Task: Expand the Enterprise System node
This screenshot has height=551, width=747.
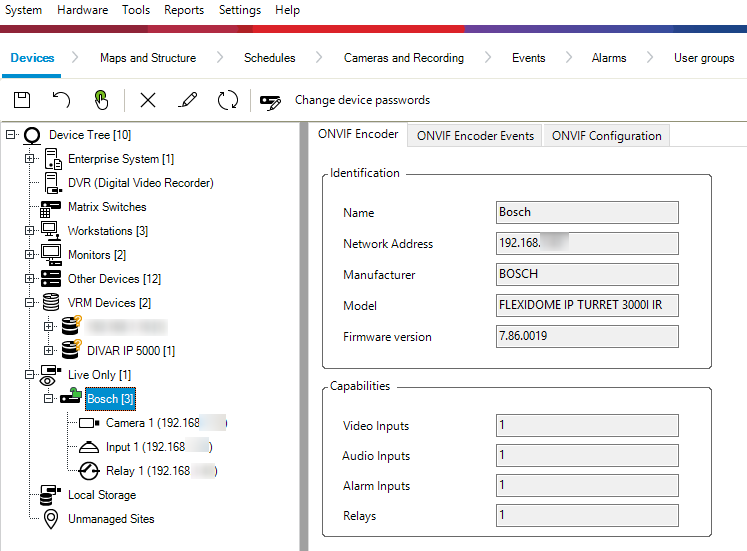Action: tap(30, 159)
